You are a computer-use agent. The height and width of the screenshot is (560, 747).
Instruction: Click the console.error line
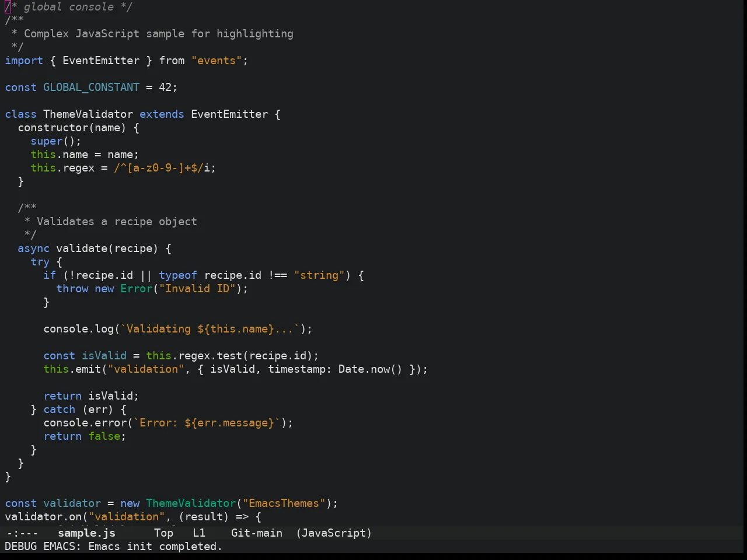tap(169, 423)
